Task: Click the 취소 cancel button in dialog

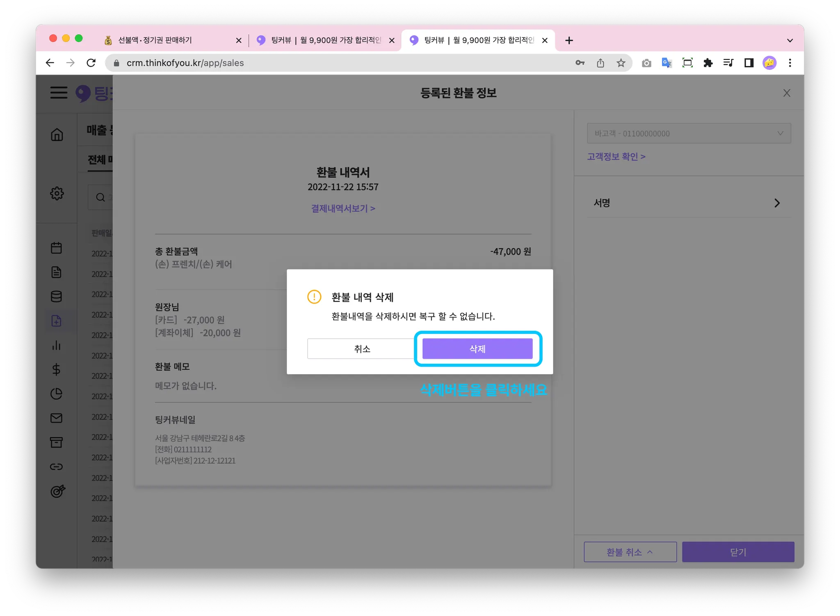Action: point(362,349)
